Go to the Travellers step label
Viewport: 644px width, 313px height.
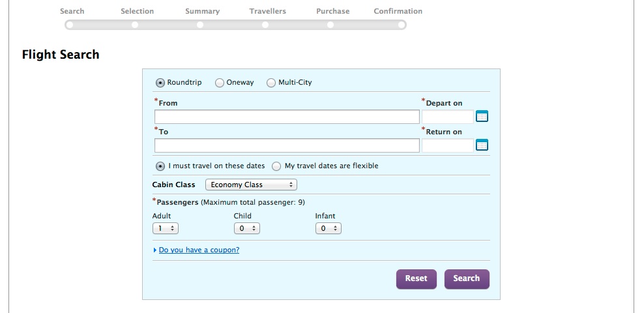267,11
